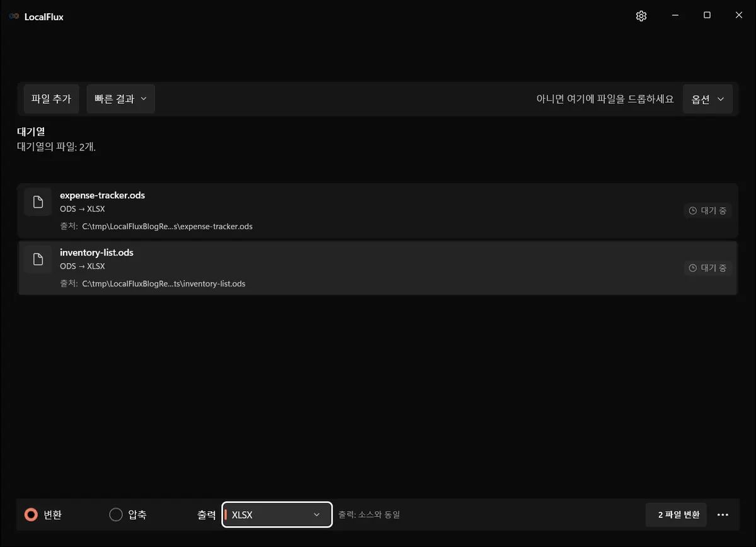Close the LocalFlux window

click(x=739, y=16)
